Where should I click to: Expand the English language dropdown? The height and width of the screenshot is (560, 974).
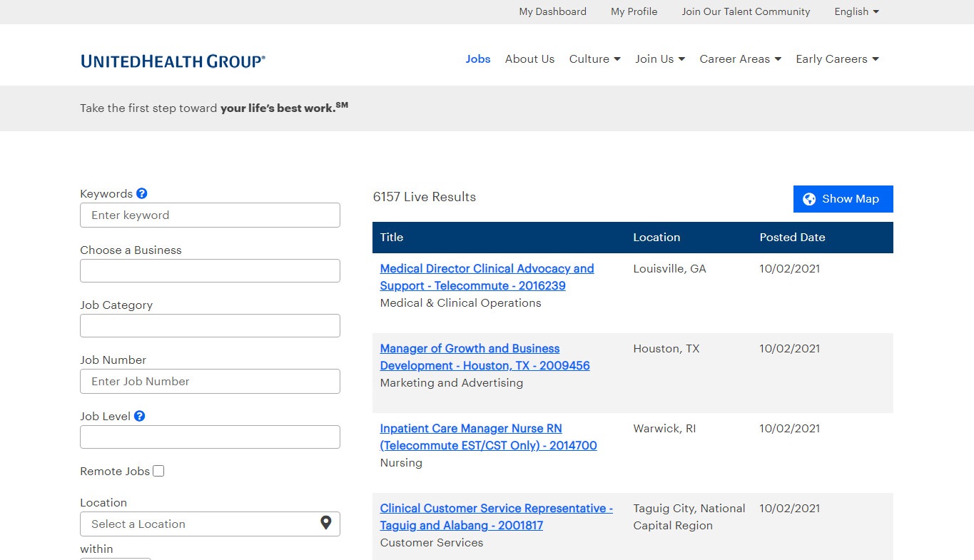point(856,11)
